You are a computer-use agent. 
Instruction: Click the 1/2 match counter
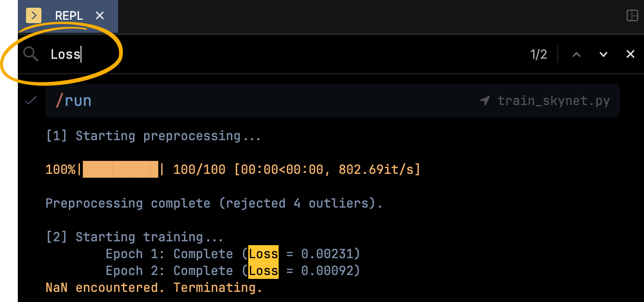tap(539, 54)
